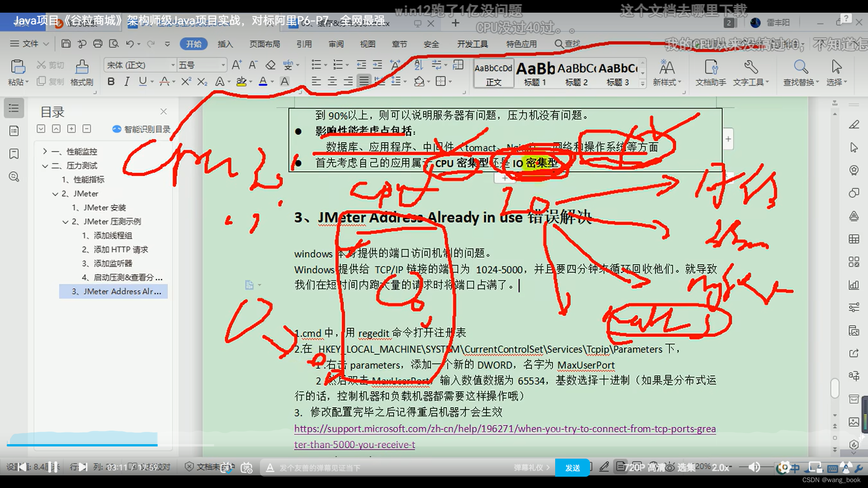Click the picture icon in right sidebar
868x488 pixels.
pos(854,422)
